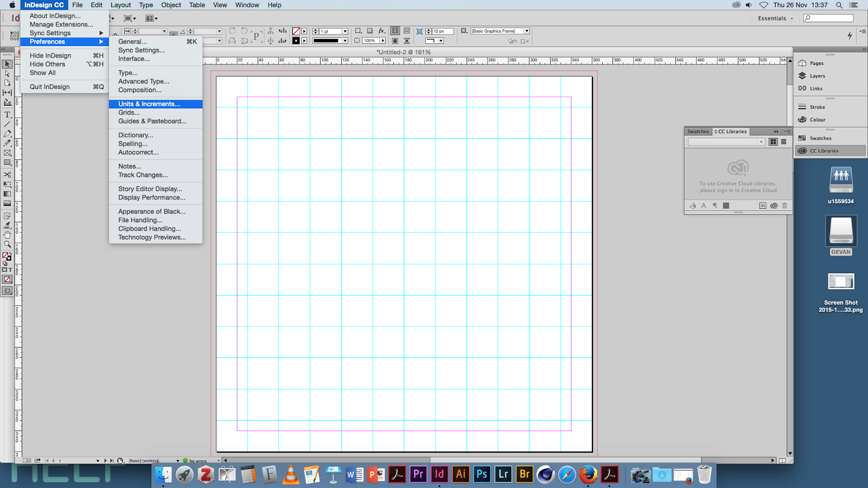Select the Selection tool arrow
The width and height of the screenshot is (868, 488).
click(x=7, y=64)
